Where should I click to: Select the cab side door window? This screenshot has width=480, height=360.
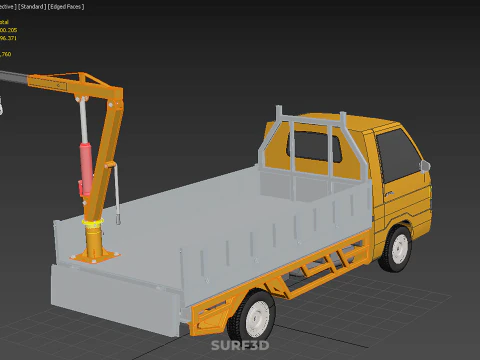398,155
